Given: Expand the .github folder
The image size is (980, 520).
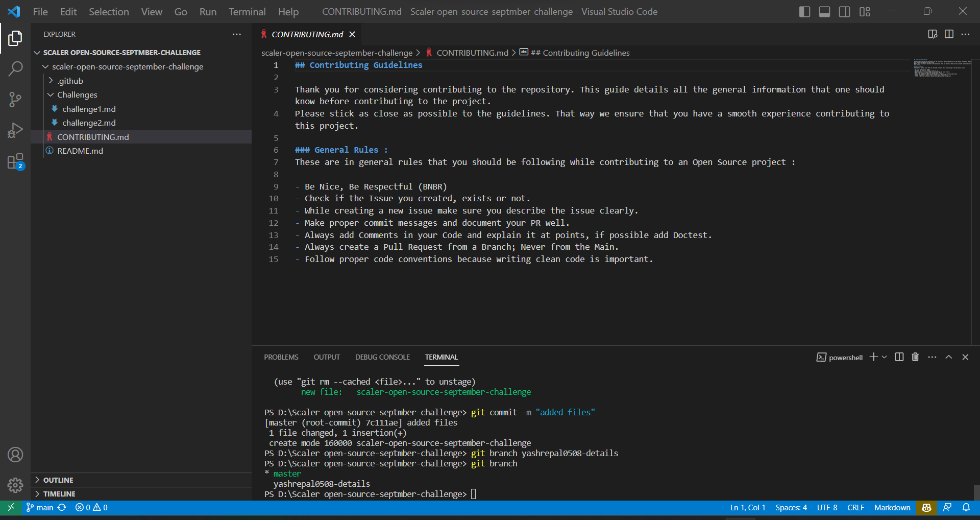Looking at the screenshot, I should [x=70, y=80].
